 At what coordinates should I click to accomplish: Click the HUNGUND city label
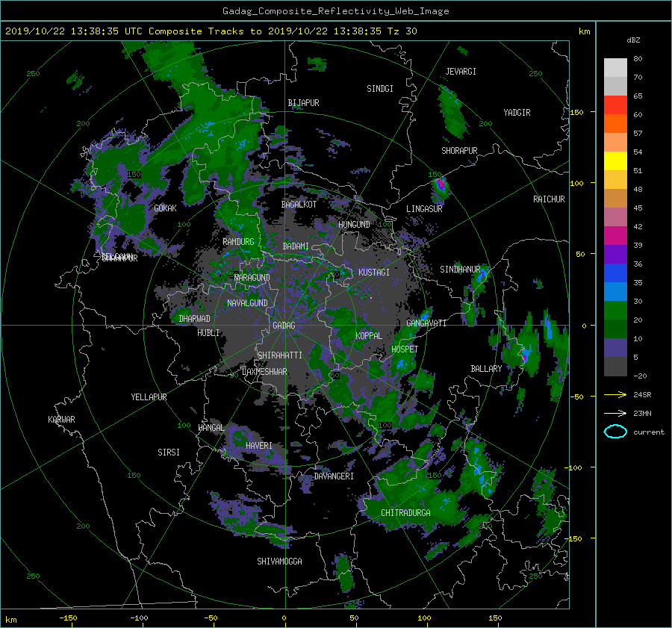pos(354,225)
